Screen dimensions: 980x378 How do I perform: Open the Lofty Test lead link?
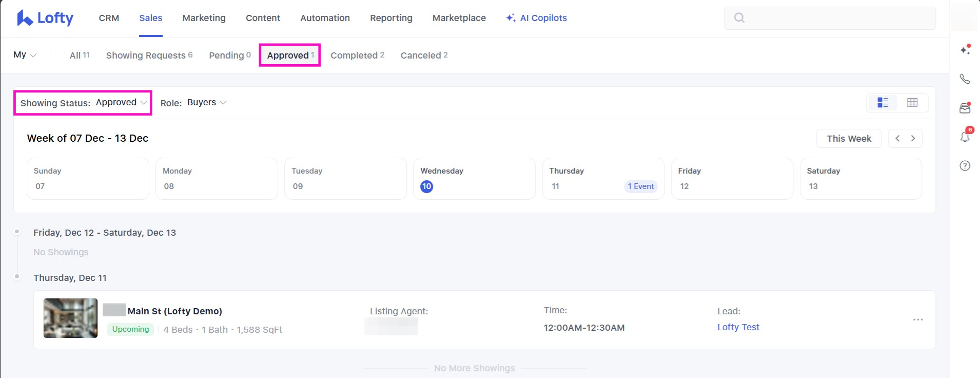click(738, 327)
